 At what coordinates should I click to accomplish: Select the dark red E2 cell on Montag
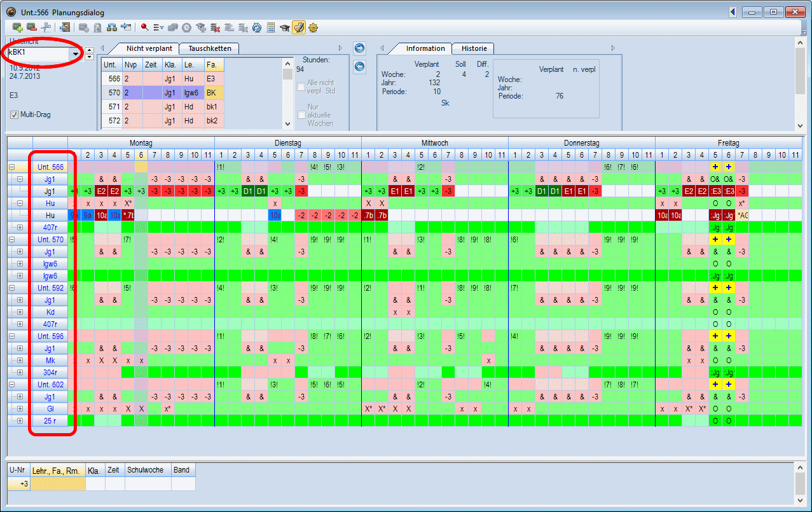tap(100, 191)
